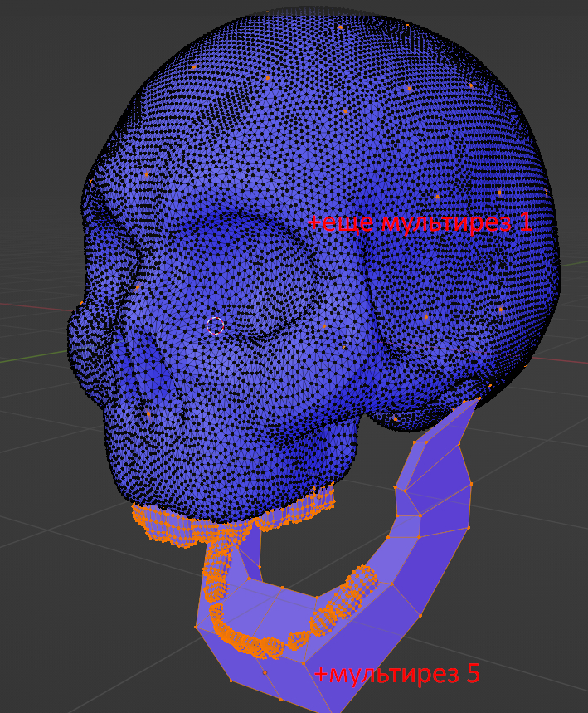Click the top of the skull cranium
Screen dimensions: 588x713
(348, 50)
